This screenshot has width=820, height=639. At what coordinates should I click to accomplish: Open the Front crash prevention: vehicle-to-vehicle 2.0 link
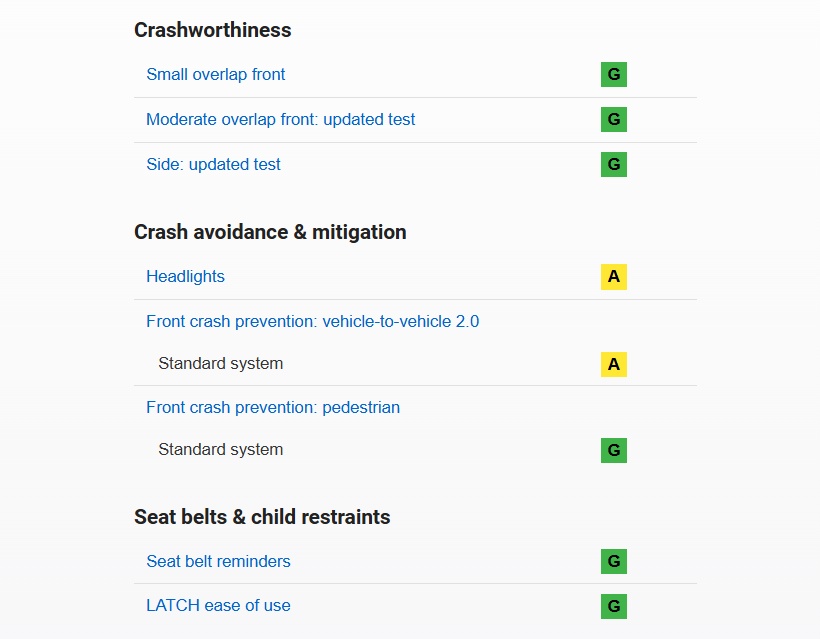(313, 321)
